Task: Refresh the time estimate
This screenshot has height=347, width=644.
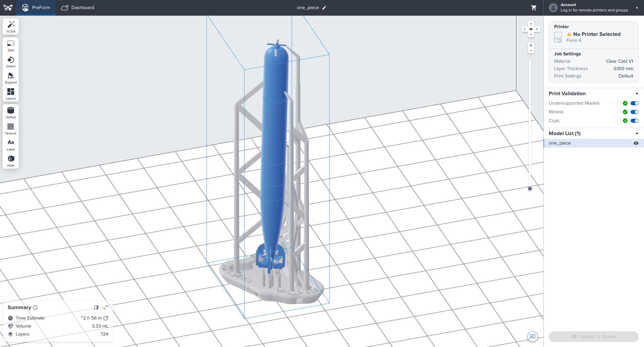Action: (106, 318)
